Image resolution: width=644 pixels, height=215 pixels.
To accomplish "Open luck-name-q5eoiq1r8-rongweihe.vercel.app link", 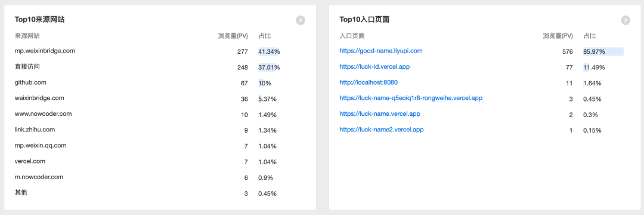I will (x=411, y=99).
